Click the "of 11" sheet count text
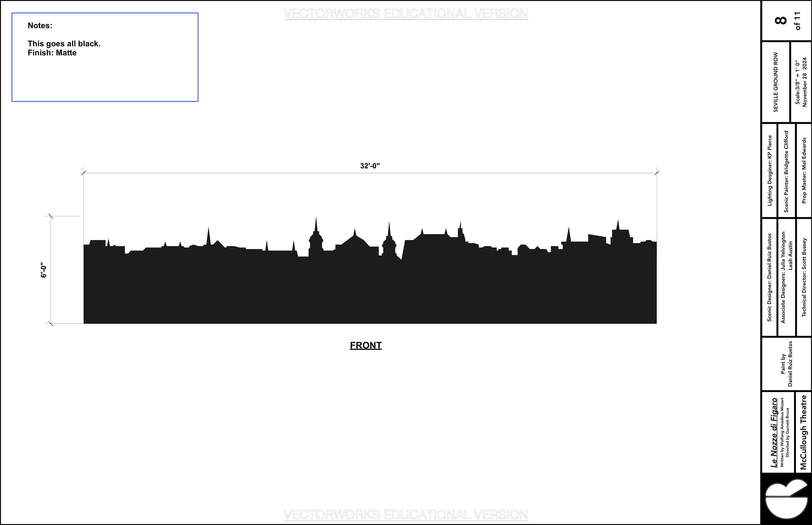 coord(797,21)
